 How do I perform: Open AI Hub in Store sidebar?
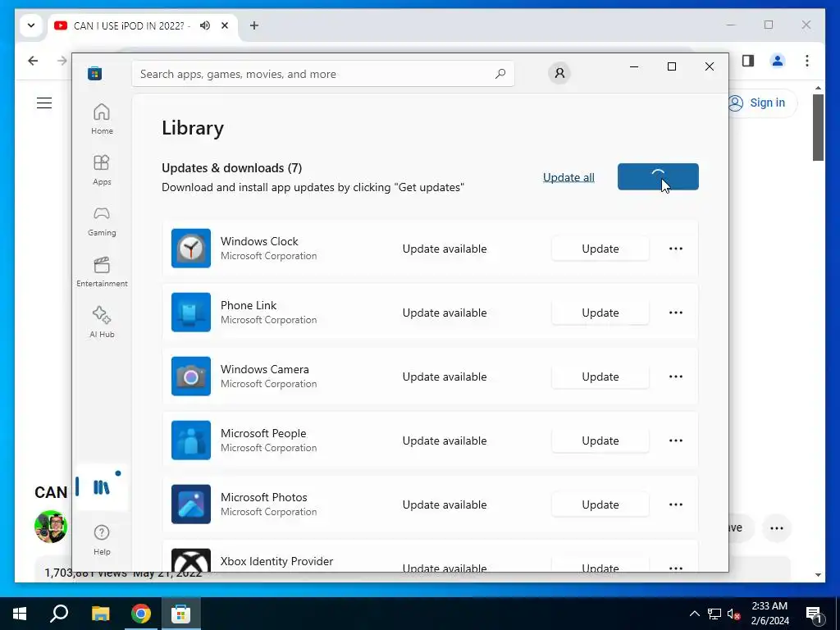[102, 322]
